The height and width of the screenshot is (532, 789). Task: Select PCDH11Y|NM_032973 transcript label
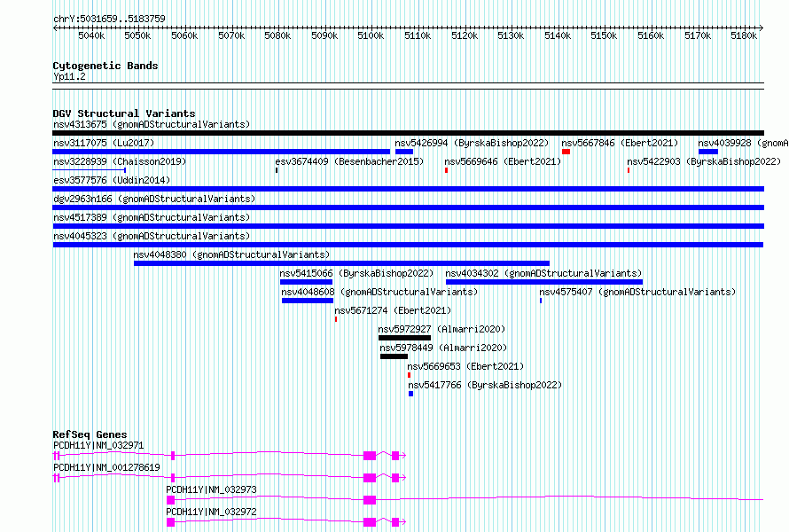click(x=211, y=489)
